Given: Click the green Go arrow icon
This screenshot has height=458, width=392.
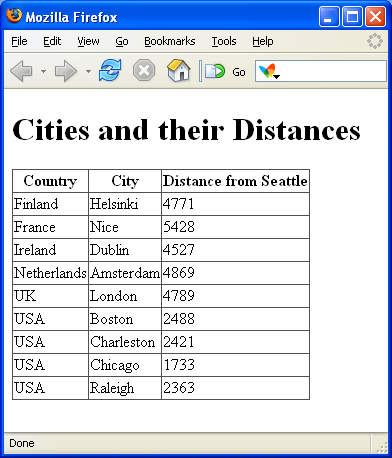Looking at the screenshot, I should coord(215,71).
